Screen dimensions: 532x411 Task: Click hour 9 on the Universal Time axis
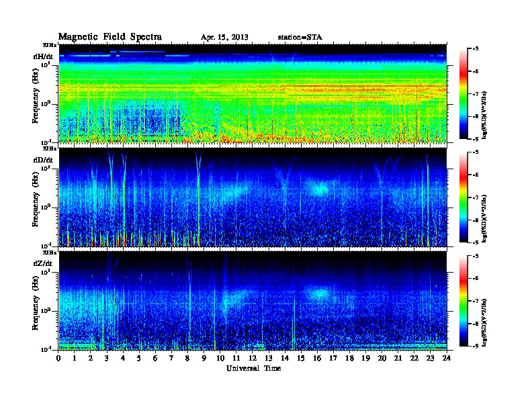tap(204, 358)
